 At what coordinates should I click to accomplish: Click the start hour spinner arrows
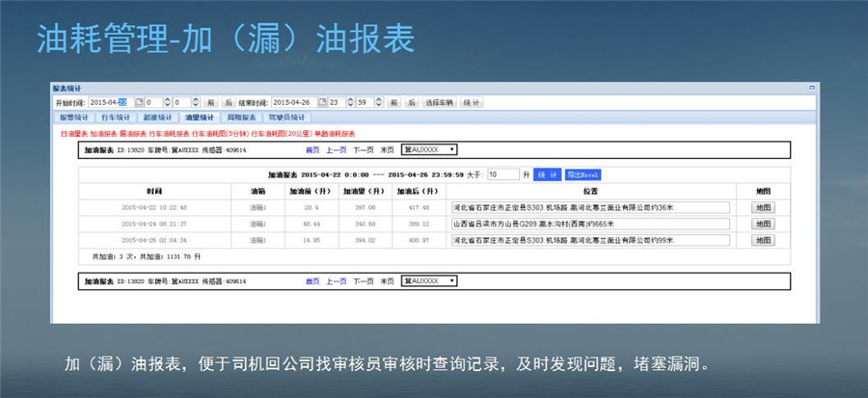click(167, 102)
